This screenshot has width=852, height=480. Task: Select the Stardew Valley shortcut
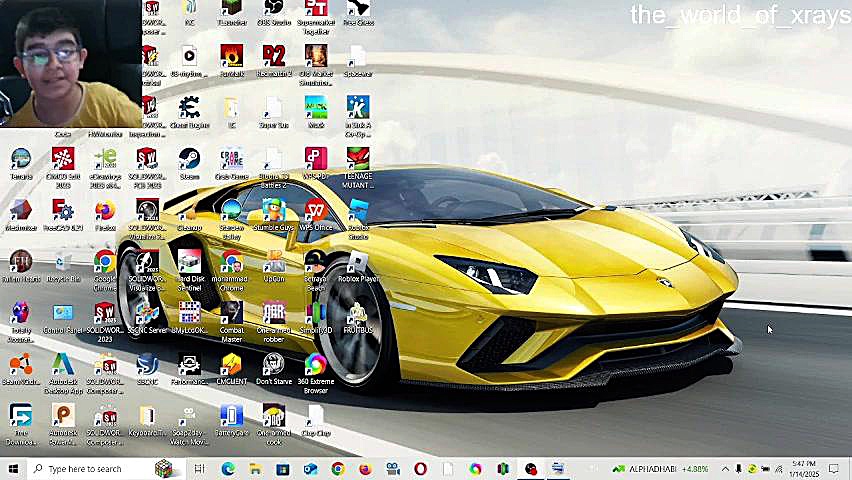click(231, 219)
